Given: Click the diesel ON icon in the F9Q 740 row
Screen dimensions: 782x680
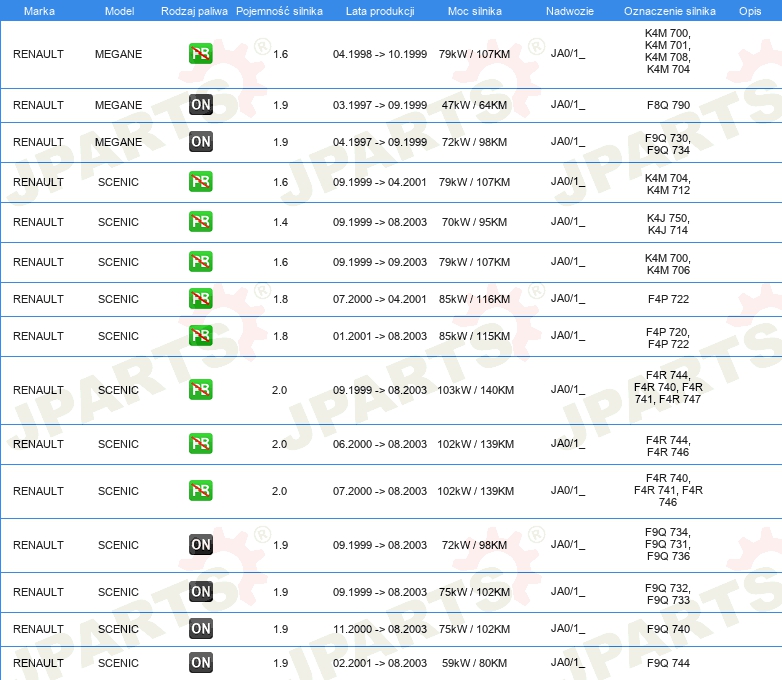Looking at the screenshot, I should pos(200,629).
